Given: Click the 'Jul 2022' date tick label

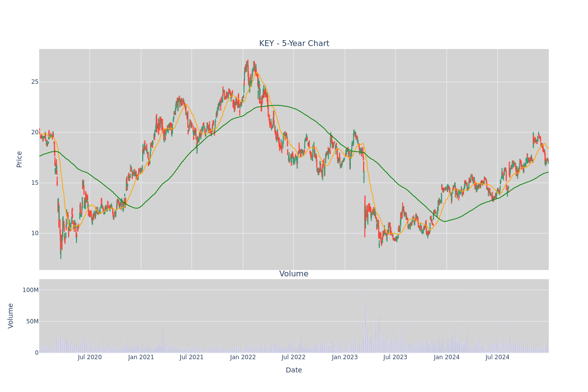Looking at the screenshot, I should (294, 357).
